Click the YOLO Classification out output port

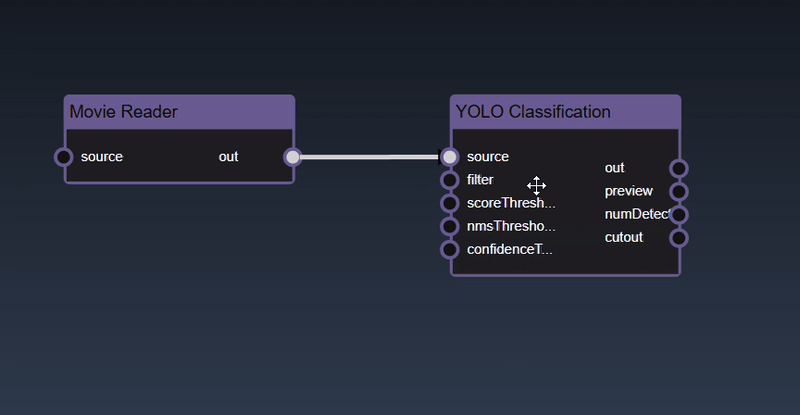pyautogui.click(x=679, y=168)
